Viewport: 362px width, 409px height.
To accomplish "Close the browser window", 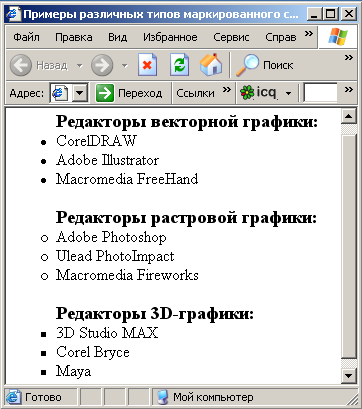I will click(x=349, y=14).
